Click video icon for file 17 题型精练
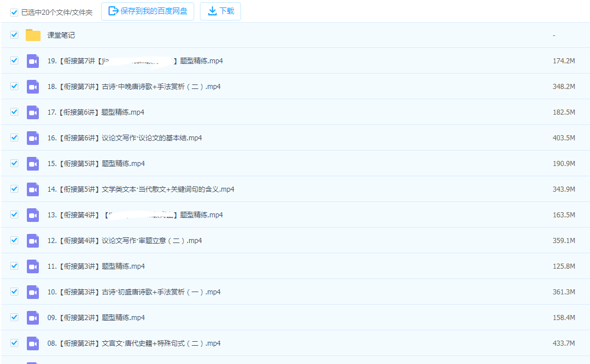Image resolution: width=590 pixels, height=364 pixels. tap(33, 112)
